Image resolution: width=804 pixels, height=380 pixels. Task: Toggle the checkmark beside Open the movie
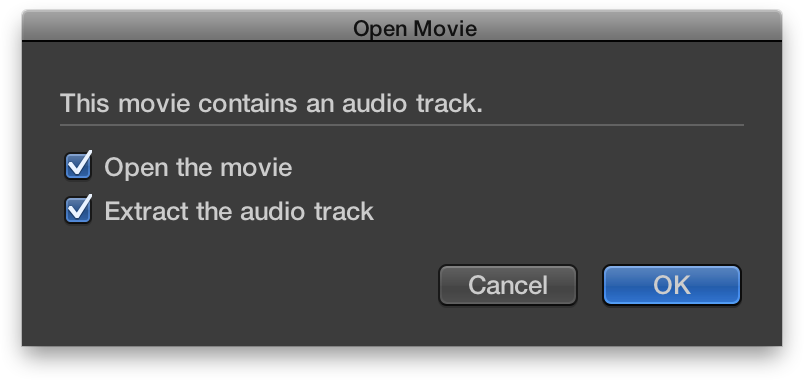click(78, 167)
